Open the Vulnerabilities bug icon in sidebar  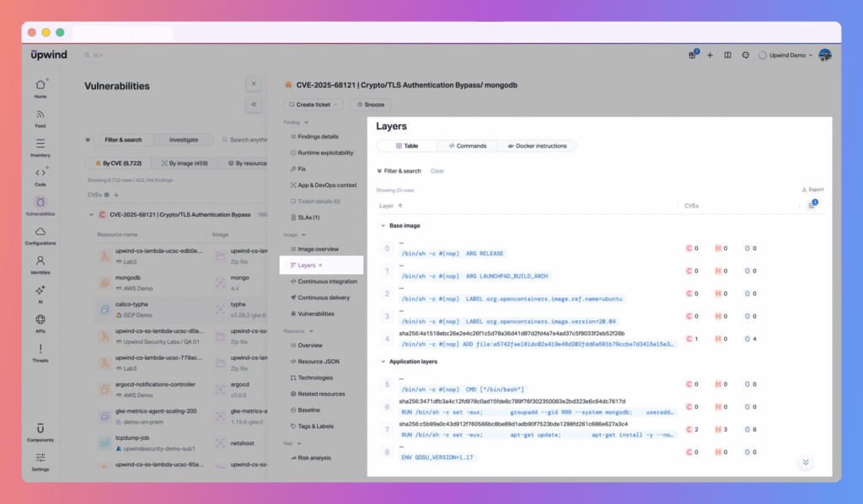point(40,202)
